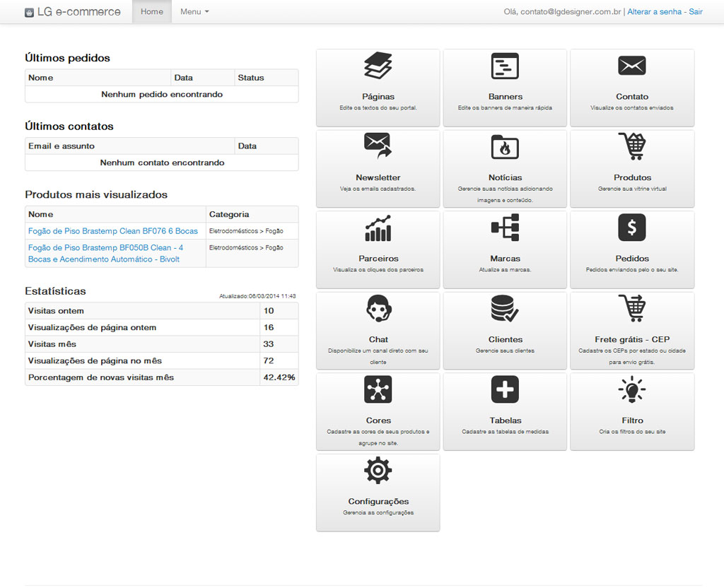Viewport: 724px width, 588px height.
Task: Open the Filtro light bulb icon
Action: click(632, 389)
